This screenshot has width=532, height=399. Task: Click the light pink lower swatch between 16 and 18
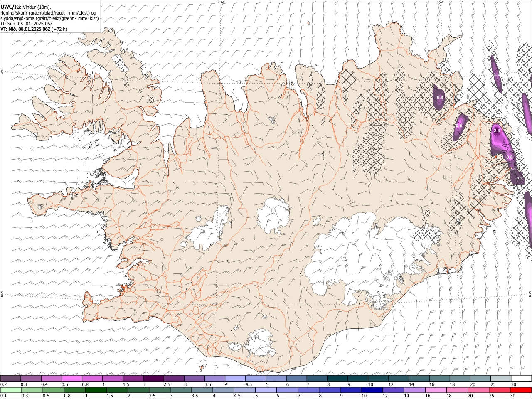tap(436, 390)
